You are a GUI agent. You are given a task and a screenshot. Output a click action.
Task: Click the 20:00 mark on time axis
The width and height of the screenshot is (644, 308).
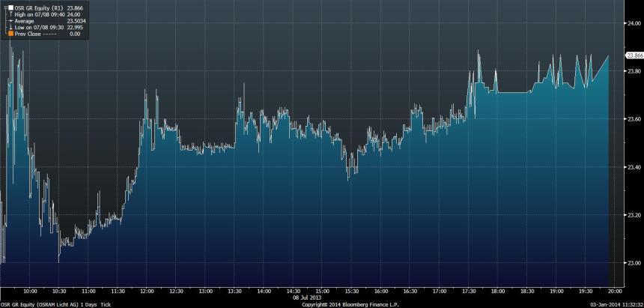(x=613, y=291)
